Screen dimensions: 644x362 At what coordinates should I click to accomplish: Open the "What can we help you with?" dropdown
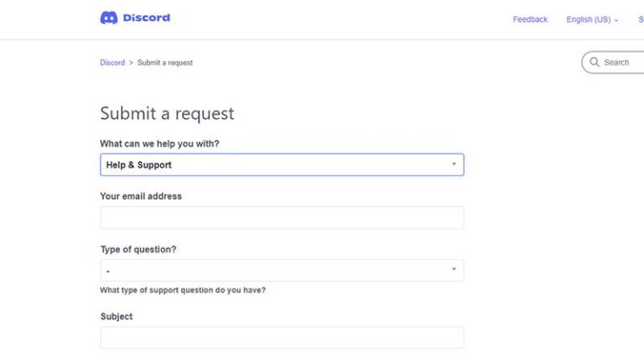(x=282, y=164)
